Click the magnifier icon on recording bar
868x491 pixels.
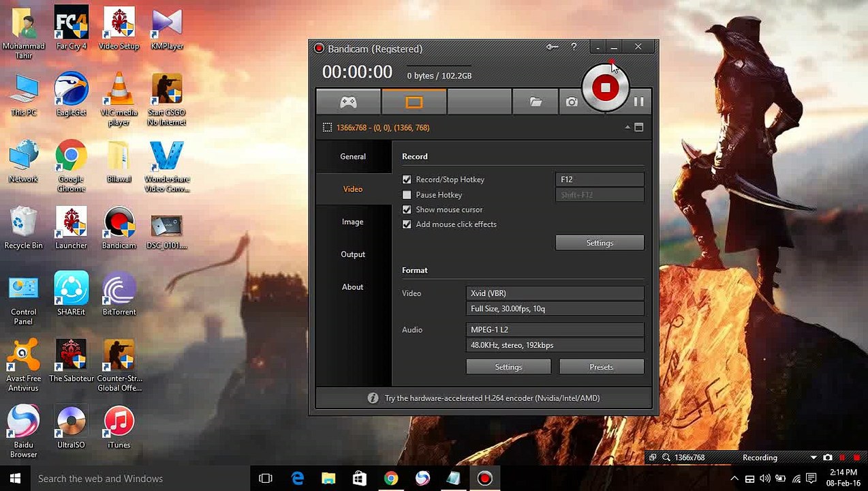666,458
